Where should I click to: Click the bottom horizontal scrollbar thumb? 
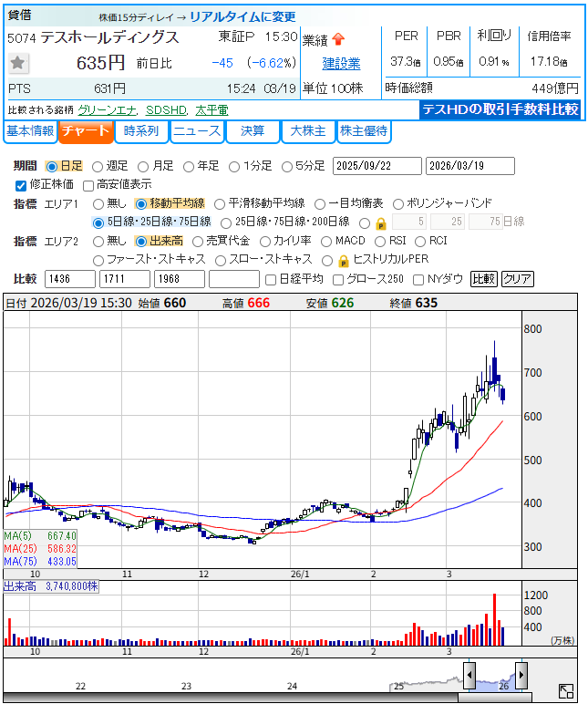click(495, 698)
